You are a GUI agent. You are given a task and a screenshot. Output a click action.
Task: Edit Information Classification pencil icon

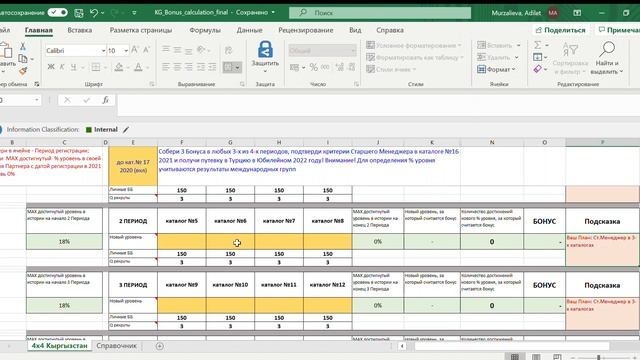126,130
